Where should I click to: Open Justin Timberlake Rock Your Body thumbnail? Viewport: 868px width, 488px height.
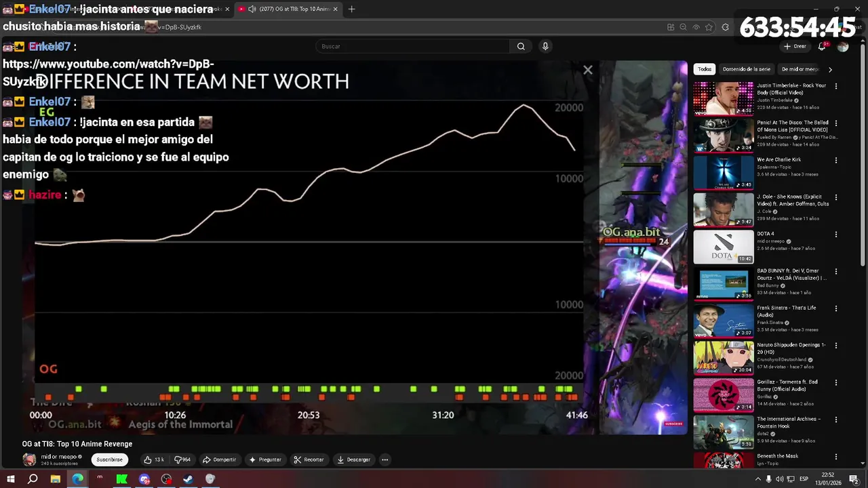tap(723, 98)
